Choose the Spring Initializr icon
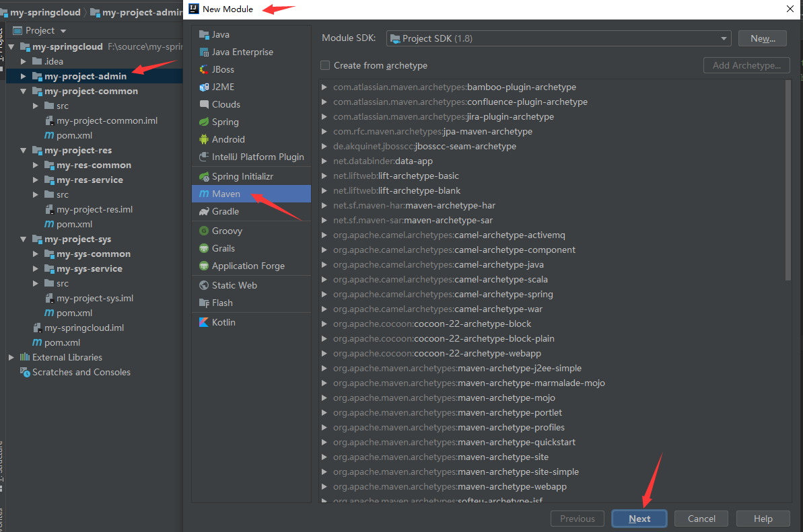 204,176
